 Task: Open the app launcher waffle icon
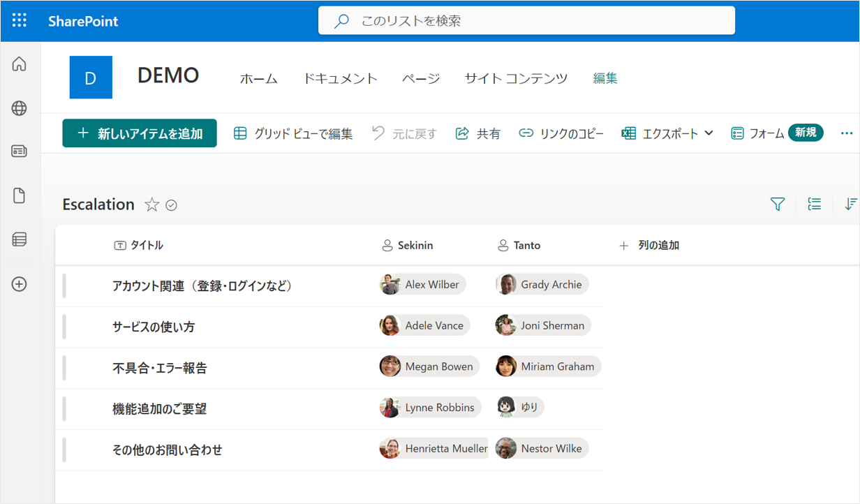(x=20, y=20)
